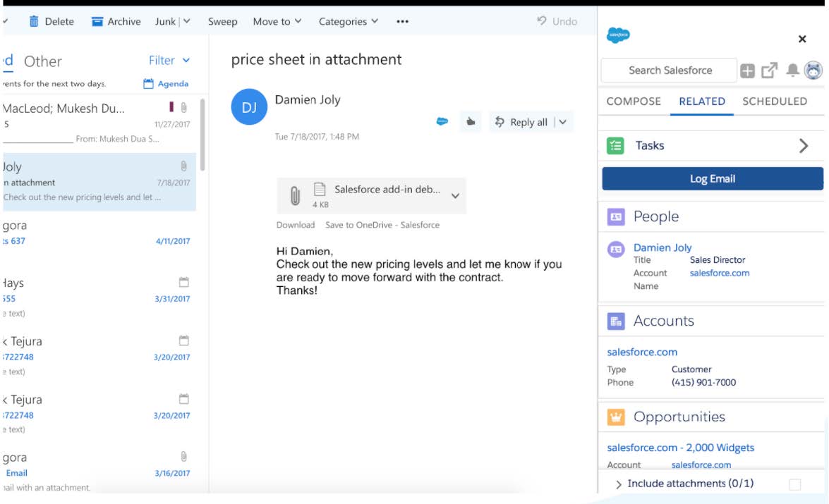
Task: Click the message list scrollbar
Action: [202, 134]
